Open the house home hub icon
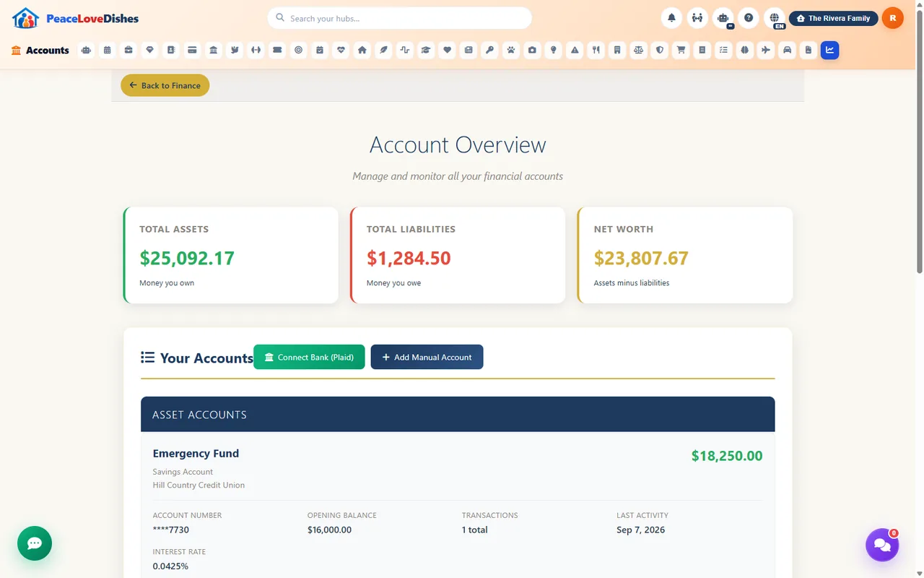Viewport: 924px width, 578px height. [x=362, y=50]
